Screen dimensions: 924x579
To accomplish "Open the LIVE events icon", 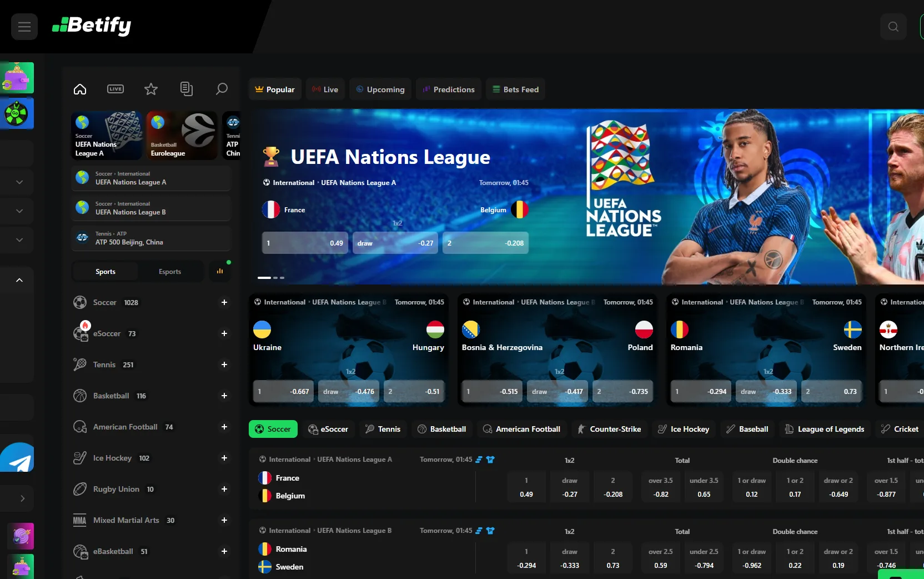I will (x=115, y=89).
